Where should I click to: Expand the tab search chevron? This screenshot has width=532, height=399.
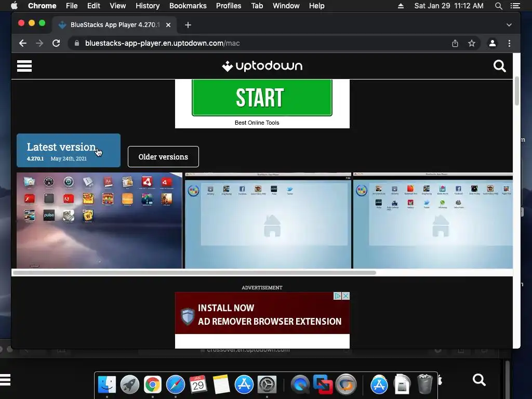click(x=509, y=25)
